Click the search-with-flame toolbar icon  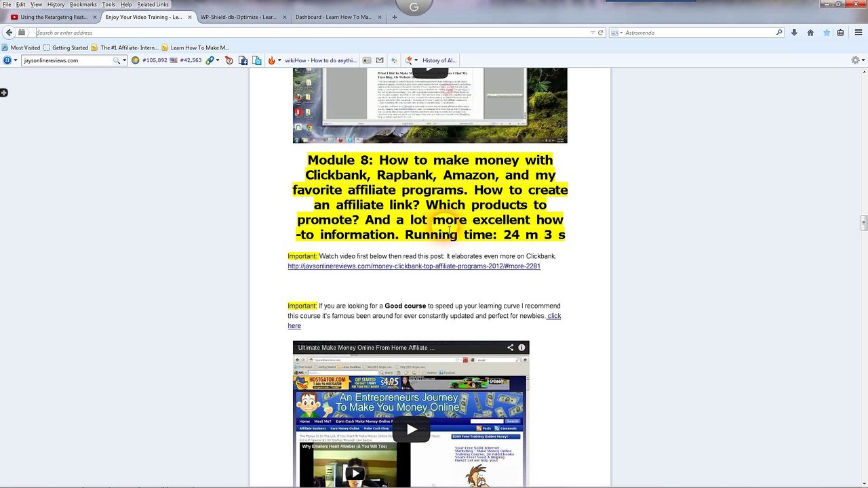[x=409, y=60]
